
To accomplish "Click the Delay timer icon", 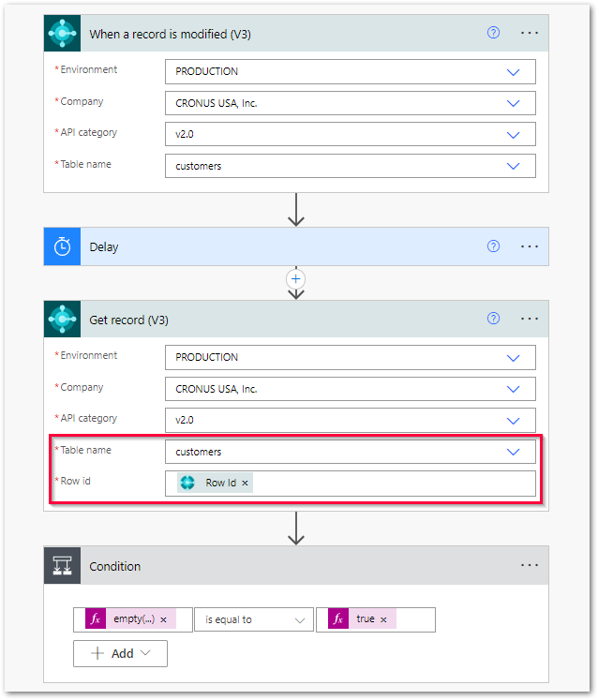I will [62, 246].
